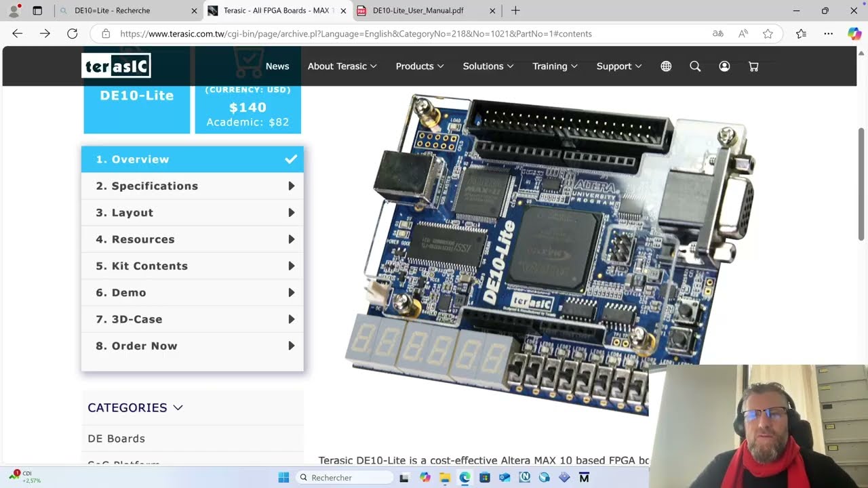Click the translate icon in address bar

(717, 33)
